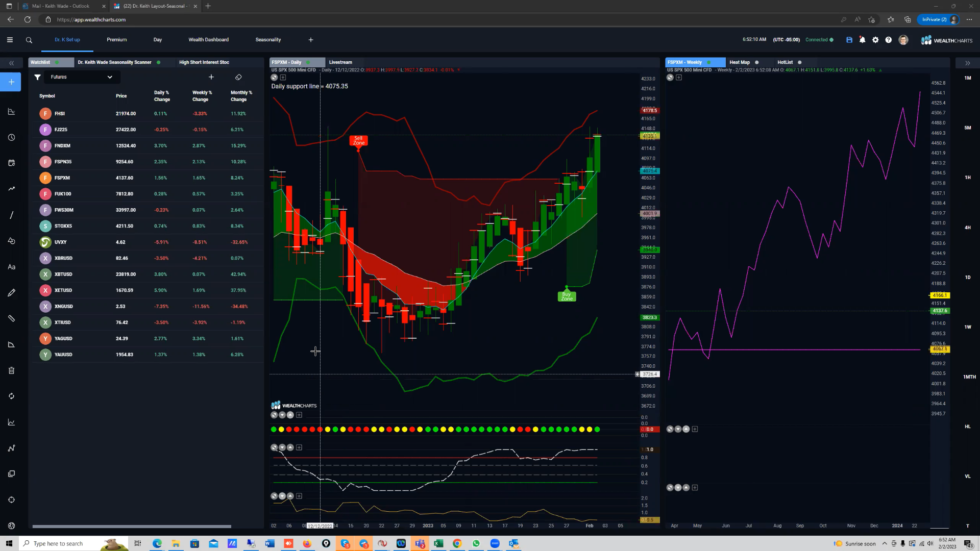Add a new layout tab with plus
The width and height of the screenshot is (980, 551).
311,40
